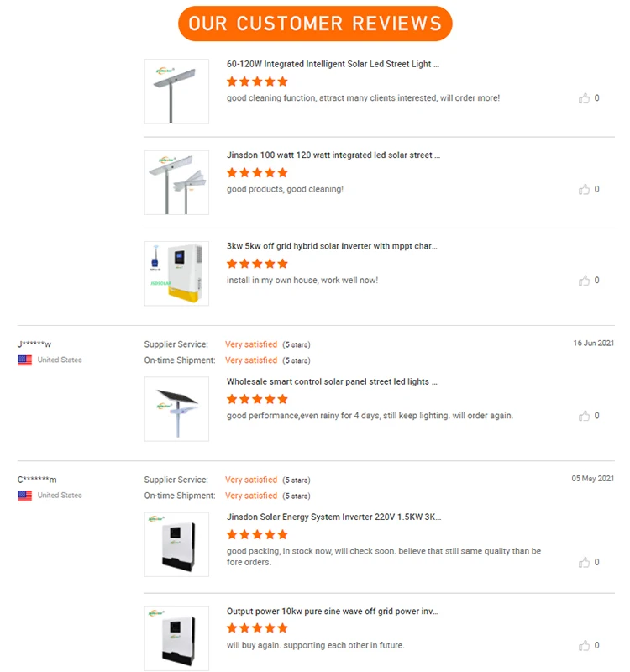Click the five-star rating on 10kw inverter review
Image resolution: width=630 pixels, height=672 pixels.
[x=257, y=628]
